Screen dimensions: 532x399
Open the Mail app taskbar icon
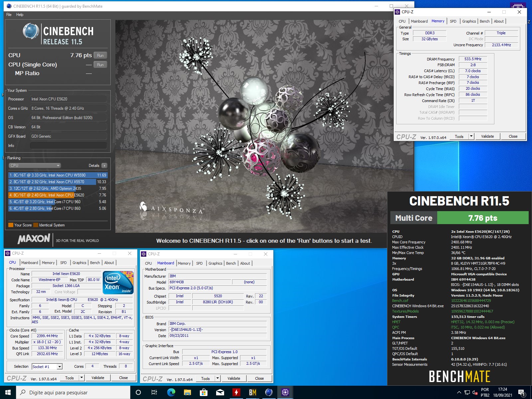pos(220,392)
